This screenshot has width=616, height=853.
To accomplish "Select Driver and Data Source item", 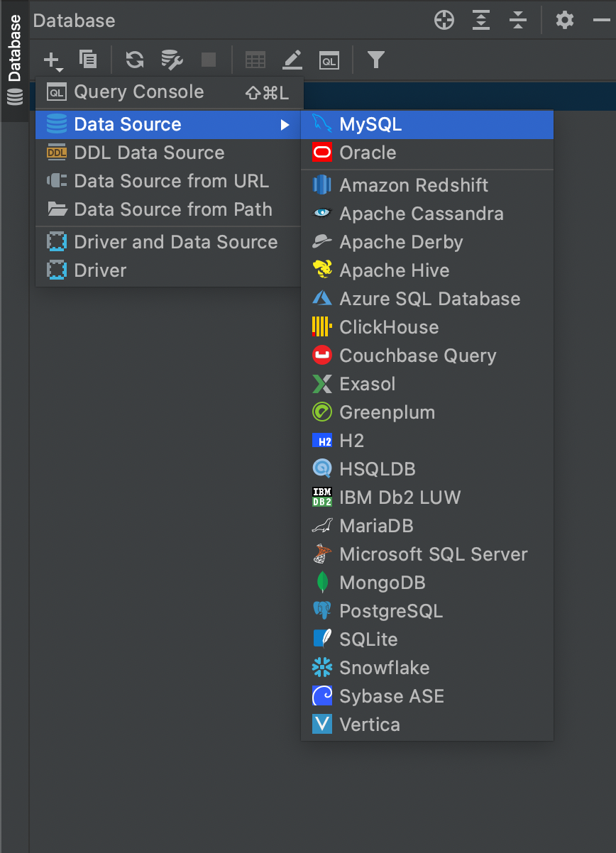I will (x=170, y=242).
